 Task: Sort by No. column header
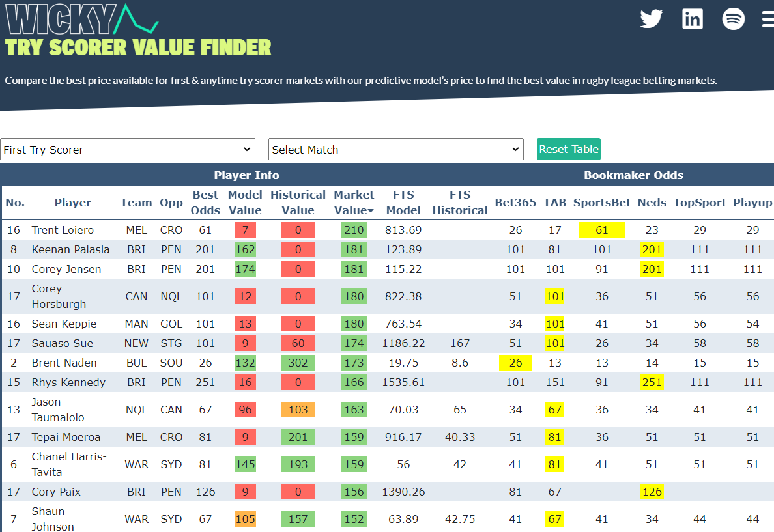pyautogui.click(x=15, y=203)
